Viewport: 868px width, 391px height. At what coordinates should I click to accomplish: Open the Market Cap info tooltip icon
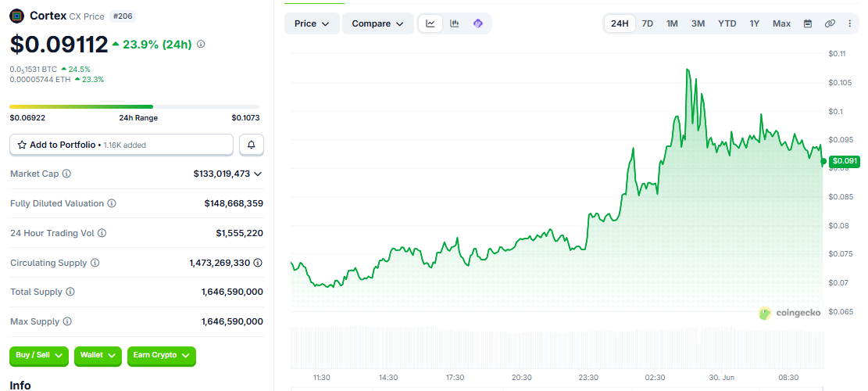(x=66, y=174)
